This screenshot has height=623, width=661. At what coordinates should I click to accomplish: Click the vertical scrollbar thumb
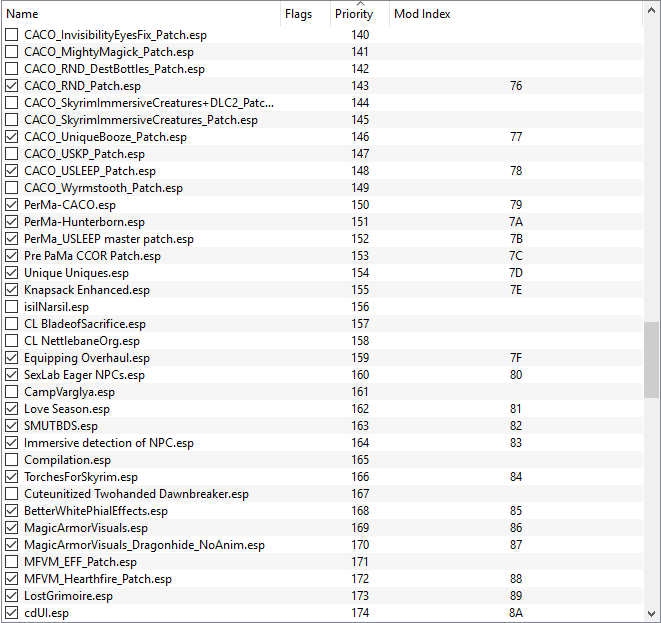[651, 360]
